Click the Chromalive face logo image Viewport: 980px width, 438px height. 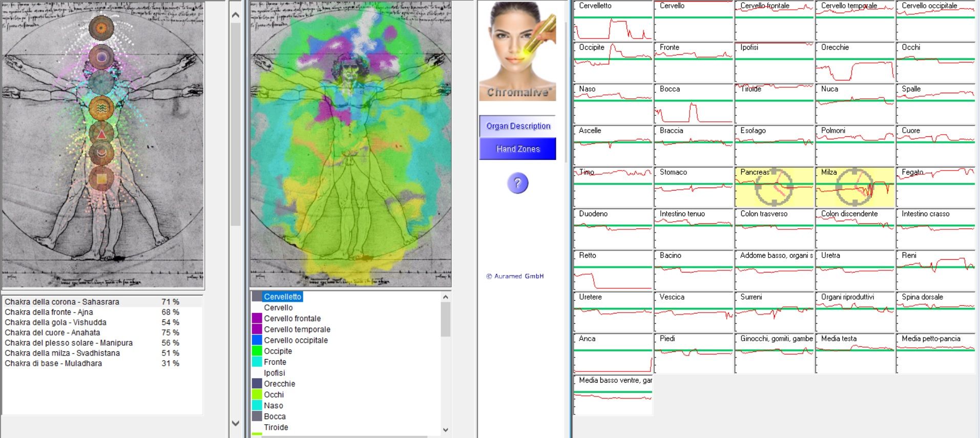[x=517, y=51]
